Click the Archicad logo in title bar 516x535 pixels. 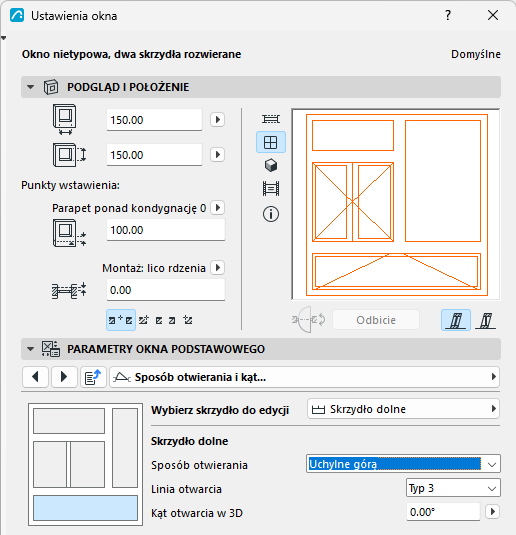17,15
